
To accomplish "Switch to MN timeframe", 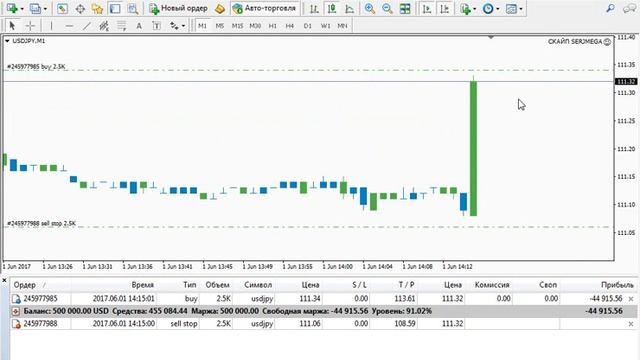I will point(342,26).
